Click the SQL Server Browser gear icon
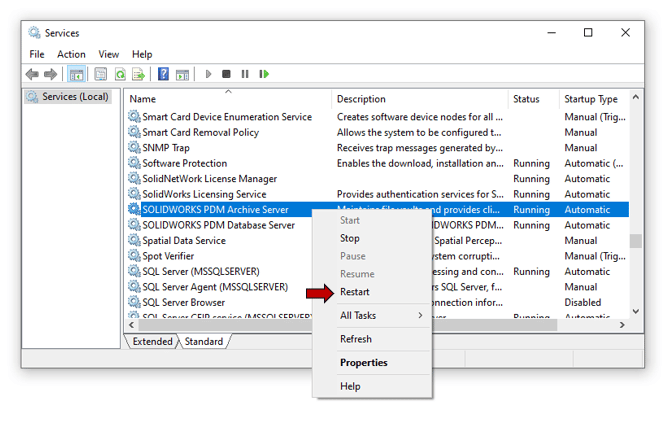Image resolution: width=670 pixels, height=432 pixels. (x=134, y=302)
